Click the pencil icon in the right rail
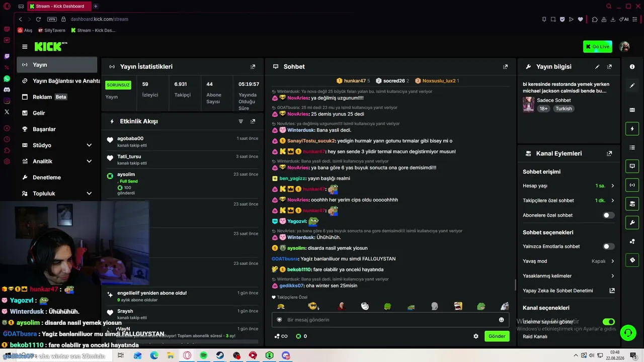Image resolution: width=644 pixels, height=362 pixels. coord(632,85)
